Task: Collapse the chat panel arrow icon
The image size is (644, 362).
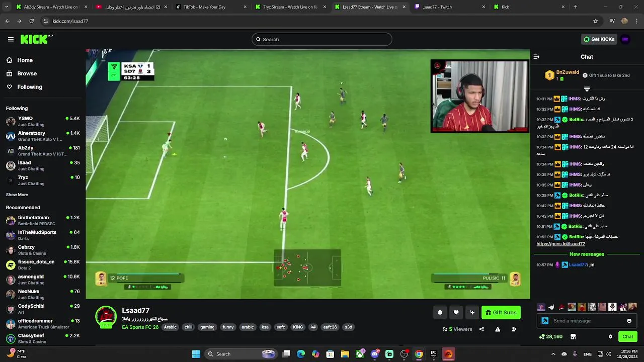Action: pyautogui.click(x=536, y=57)
